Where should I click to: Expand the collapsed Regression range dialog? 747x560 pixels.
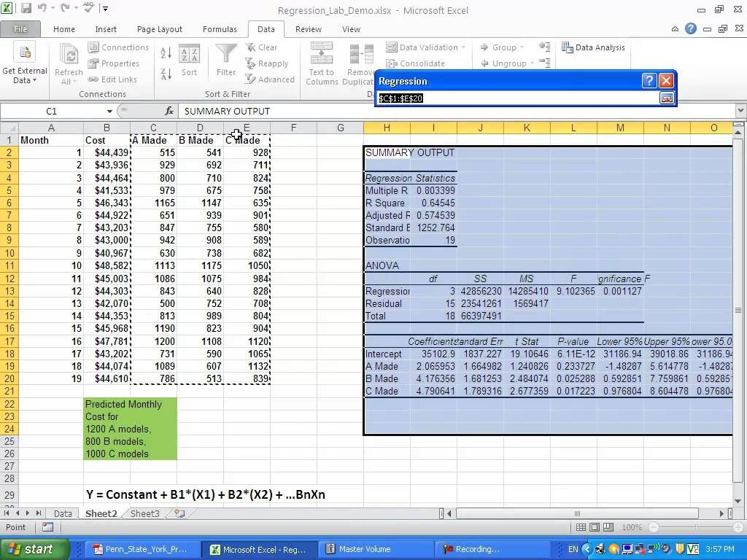[667, 98]
